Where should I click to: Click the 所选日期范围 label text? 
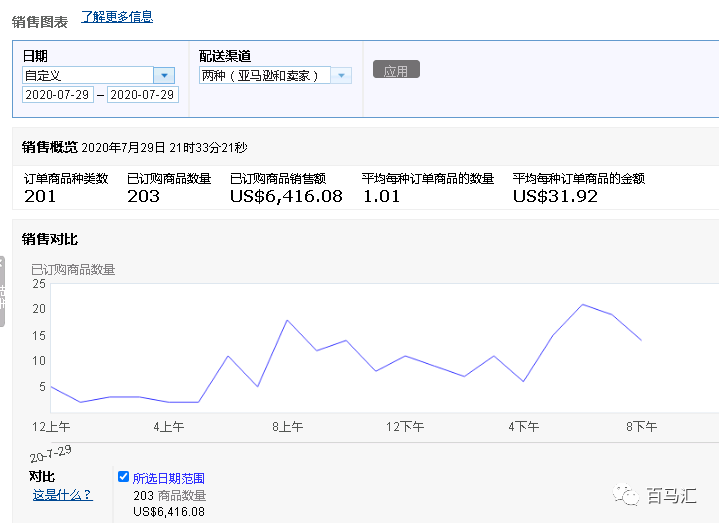168,478
